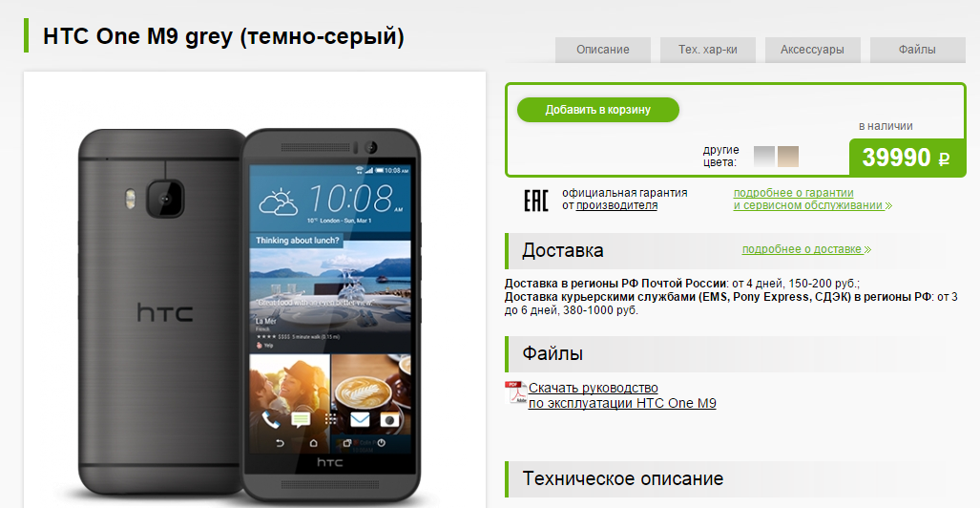Click the EAC certification mark icon
The image size is (980, 508).
point(535,201)
